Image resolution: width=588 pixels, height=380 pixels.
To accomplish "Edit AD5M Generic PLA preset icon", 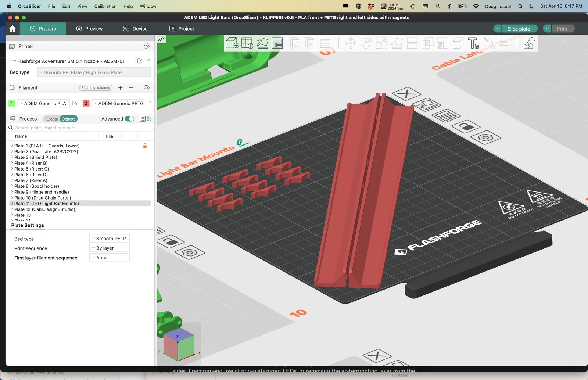I will tap(75, 103).
